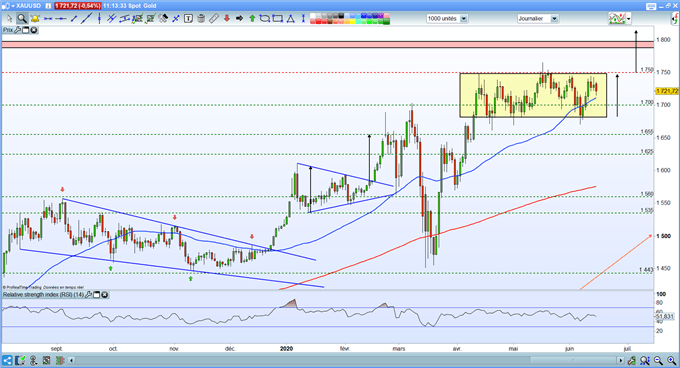Click the zoom out magnifier at bottom right
Screen dimensions: 680x368
(658, 360)
